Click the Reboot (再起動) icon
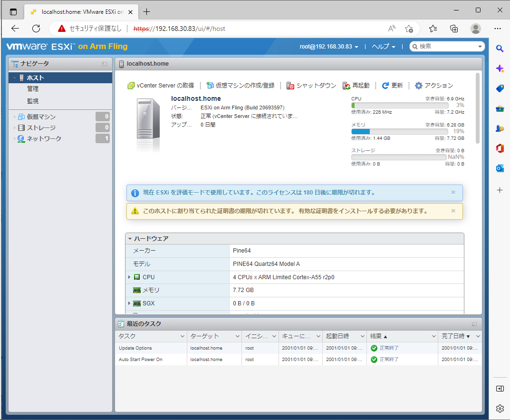 coord(346,86)
